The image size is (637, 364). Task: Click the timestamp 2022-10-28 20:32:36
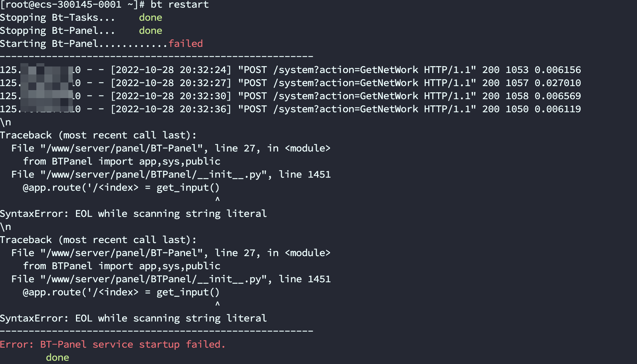(x=171, y=109)
